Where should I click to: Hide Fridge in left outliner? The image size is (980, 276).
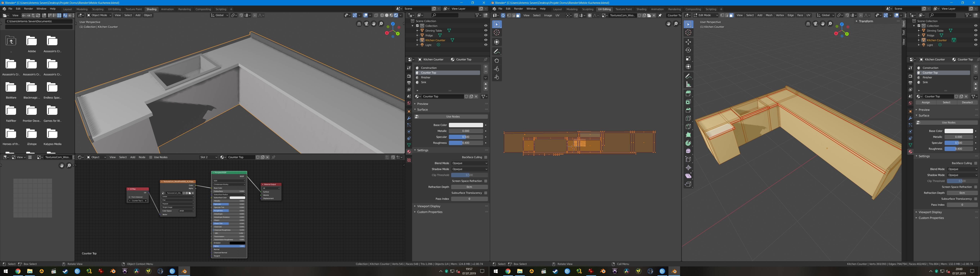pos(485,35)
